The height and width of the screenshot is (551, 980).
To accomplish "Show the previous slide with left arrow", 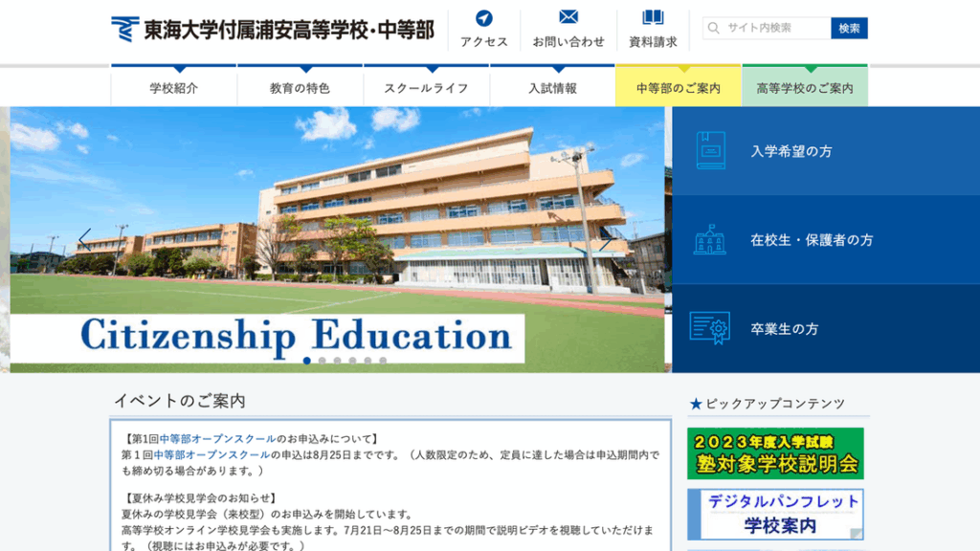I will click(84, 239).
